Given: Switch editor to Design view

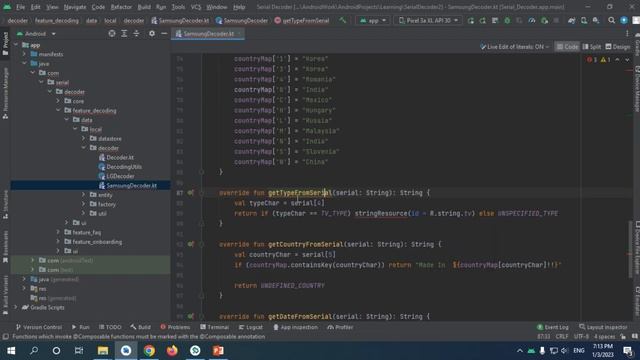Looking at the screenshot, I should [x=618, y=47].
